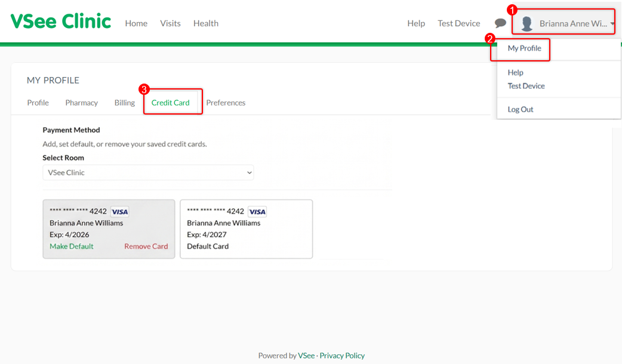Open the chat bubble icon

[500, 23]
